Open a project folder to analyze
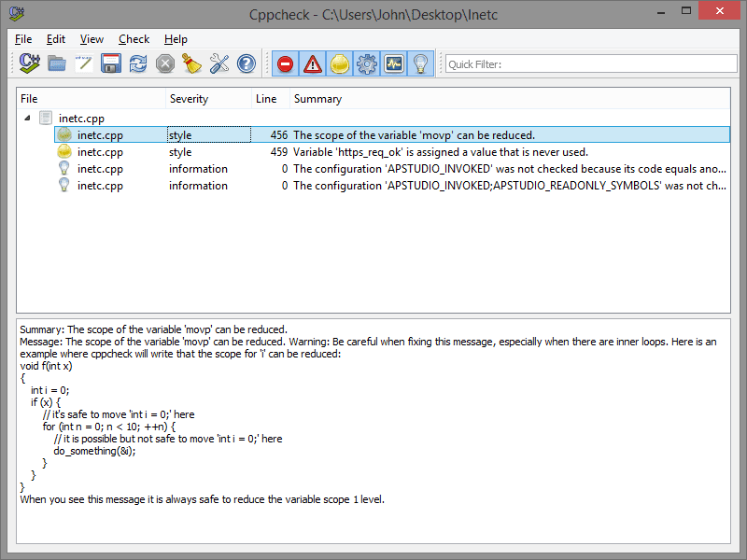747x560 pixels. point(57,63)
